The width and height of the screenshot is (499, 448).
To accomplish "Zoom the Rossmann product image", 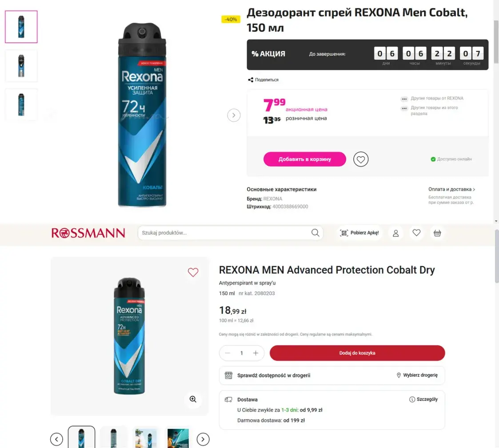I will (193, 399).
